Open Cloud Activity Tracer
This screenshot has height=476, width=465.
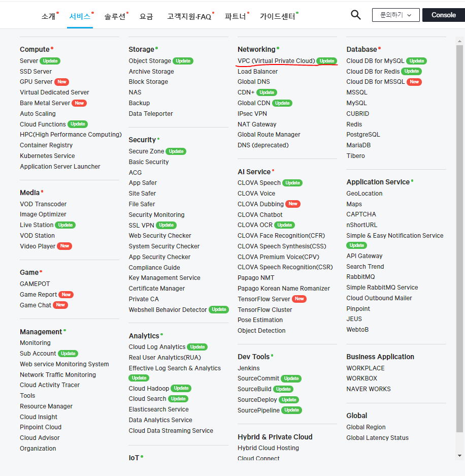point(49,385)
